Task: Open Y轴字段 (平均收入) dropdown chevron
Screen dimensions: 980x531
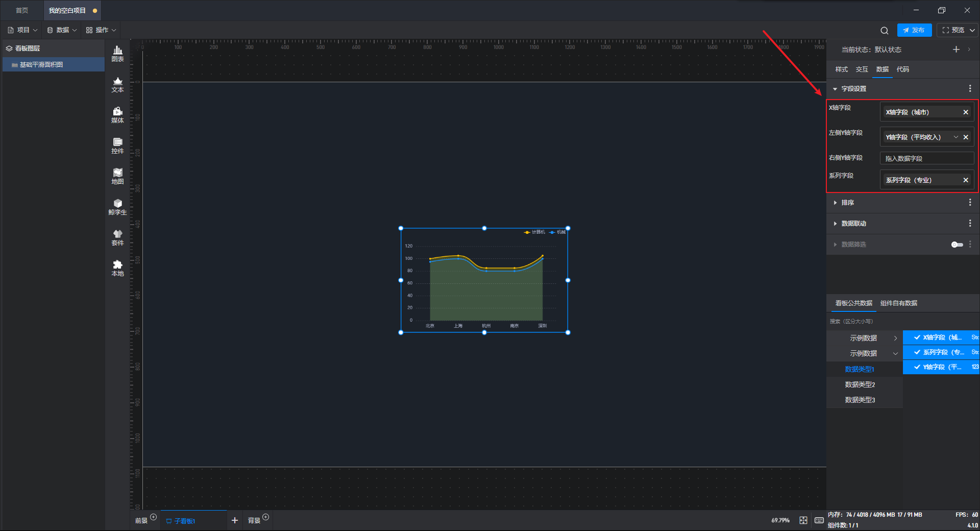Action: [x=955, y=137]
